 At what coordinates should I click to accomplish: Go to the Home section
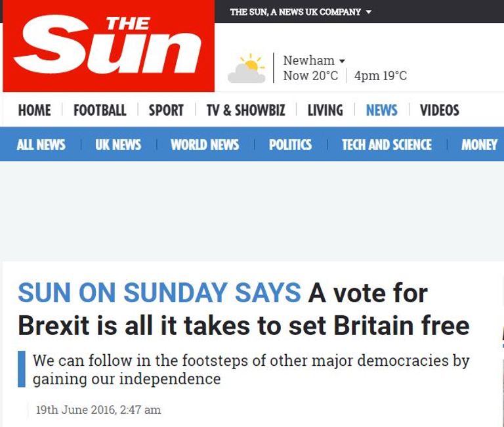pos(34,110)
